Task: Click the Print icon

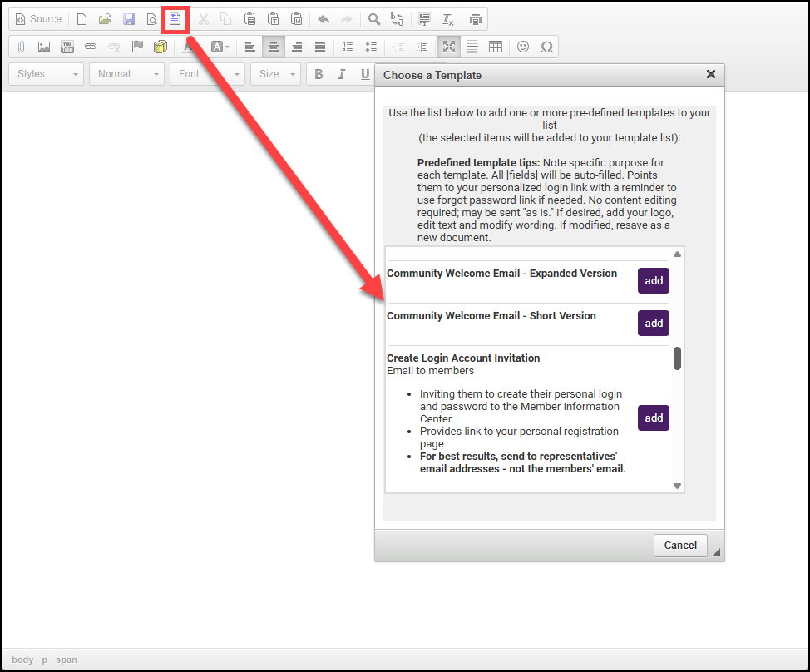Action: click(475, 19)
